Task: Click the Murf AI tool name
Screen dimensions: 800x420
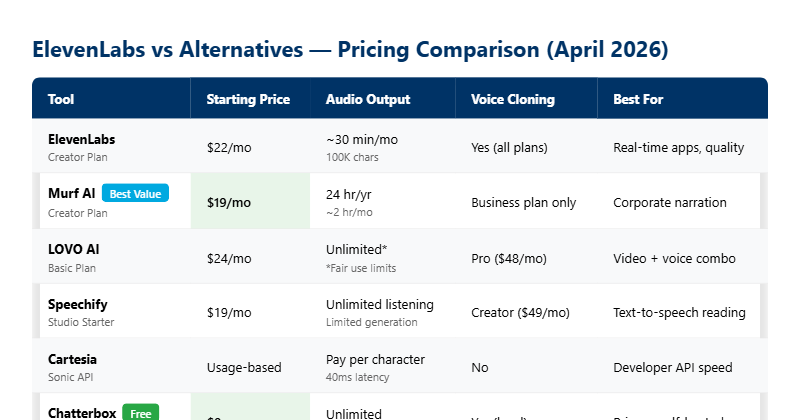Action: 70,194
